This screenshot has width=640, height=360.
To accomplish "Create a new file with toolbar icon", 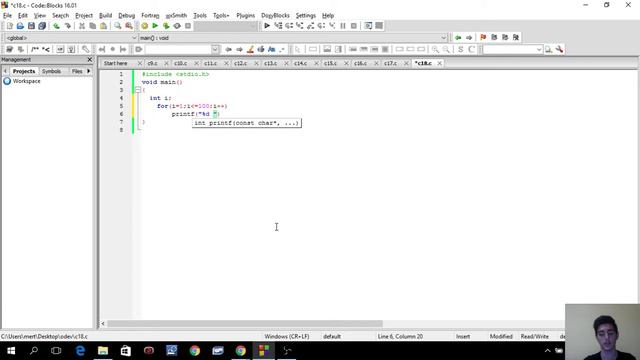I will [x=10, y=26].
